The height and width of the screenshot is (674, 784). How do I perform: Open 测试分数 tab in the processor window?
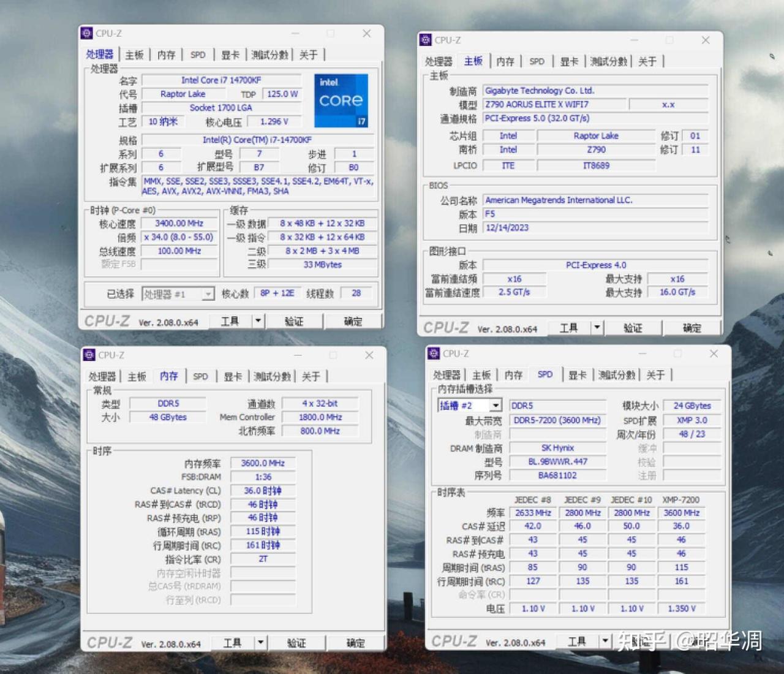click(269, 55)
